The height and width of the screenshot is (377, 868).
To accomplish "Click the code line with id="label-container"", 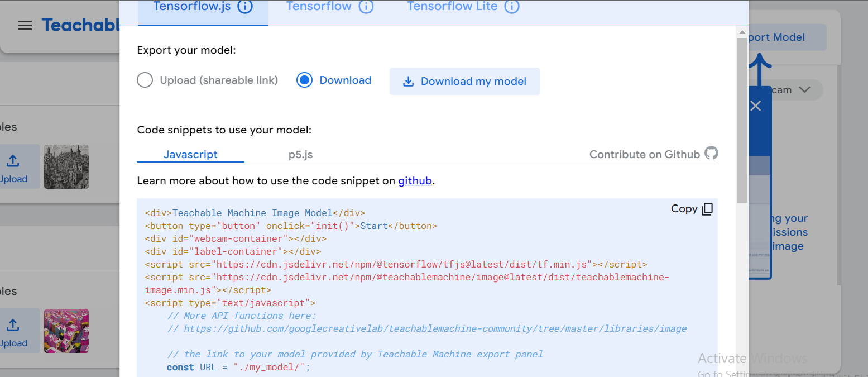I will [233, 252].
